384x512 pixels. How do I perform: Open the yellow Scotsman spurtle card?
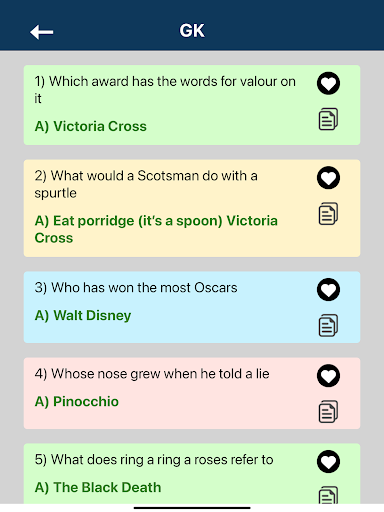coord(192,208)
